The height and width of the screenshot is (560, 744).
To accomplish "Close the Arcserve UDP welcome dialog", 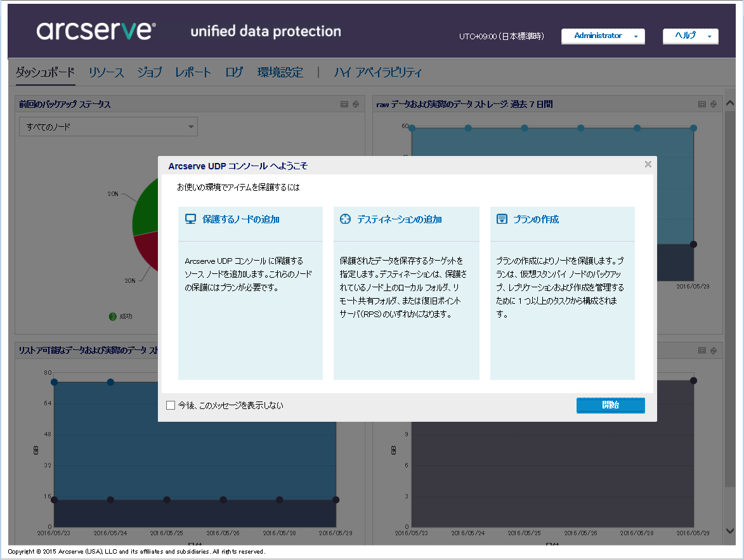I will coord(648,164).
